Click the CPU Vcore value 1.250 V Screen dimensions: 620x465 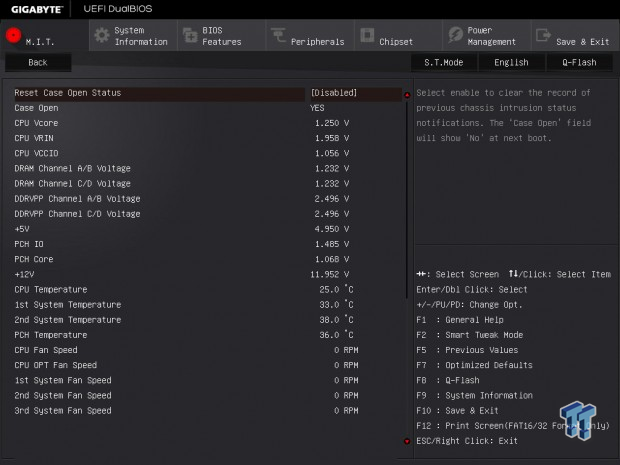point(332,123)
